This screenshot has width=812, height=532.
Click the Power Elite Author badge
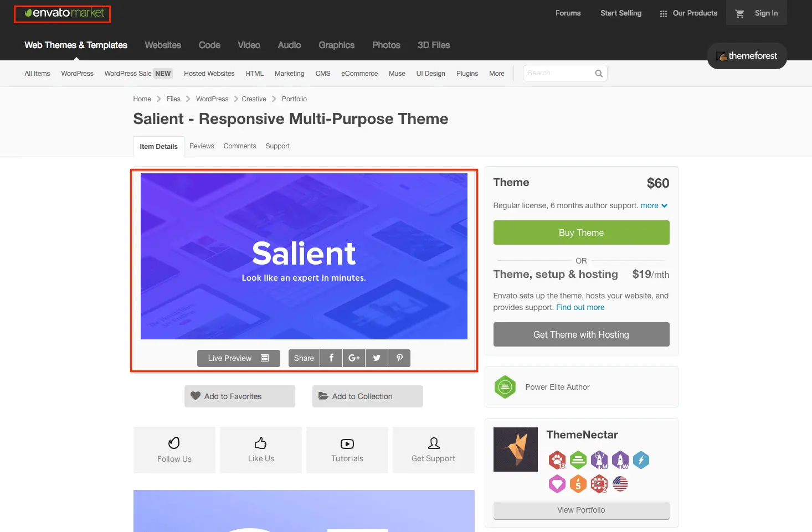pyautogui.click(x=505, y=387)
